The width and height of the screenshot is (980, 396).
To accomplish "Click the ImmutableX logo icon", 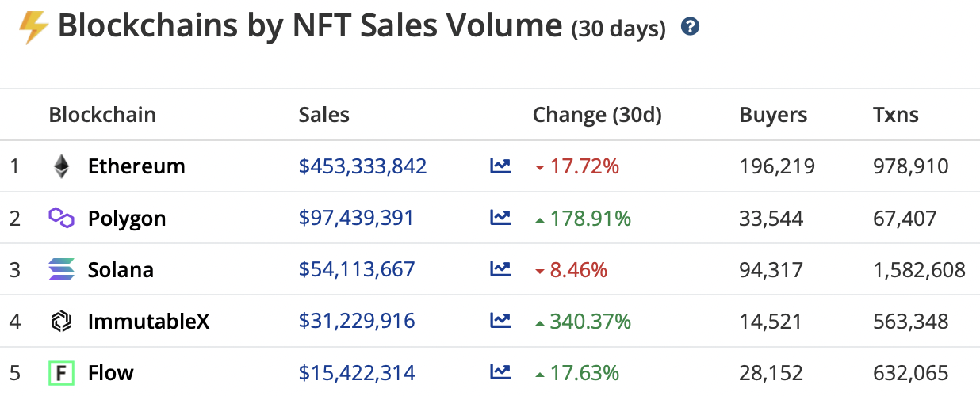I will coord(61,321).
